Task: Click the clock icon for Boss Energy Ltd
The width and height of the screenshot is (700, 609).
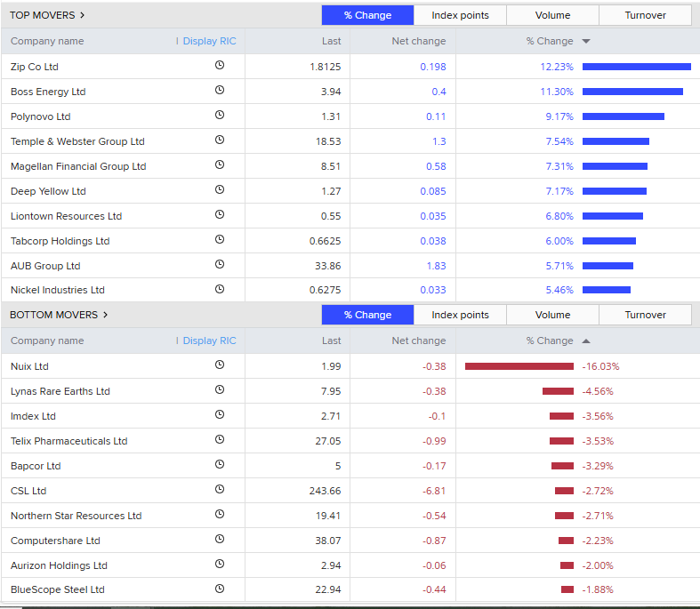Action: click(x=219, y=90)
